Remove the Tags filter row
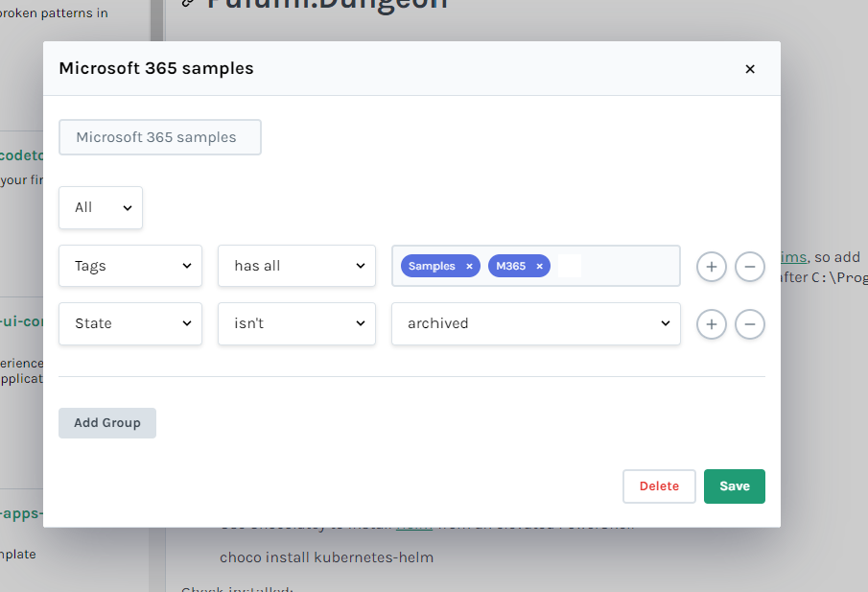 coord(749,267)
